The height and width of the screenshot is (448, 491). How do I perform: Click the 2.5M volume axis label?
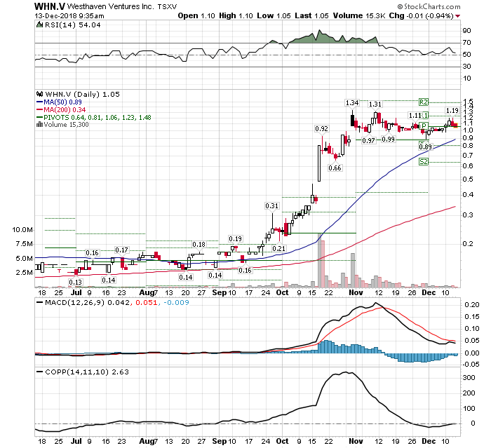tap(24, 272)
